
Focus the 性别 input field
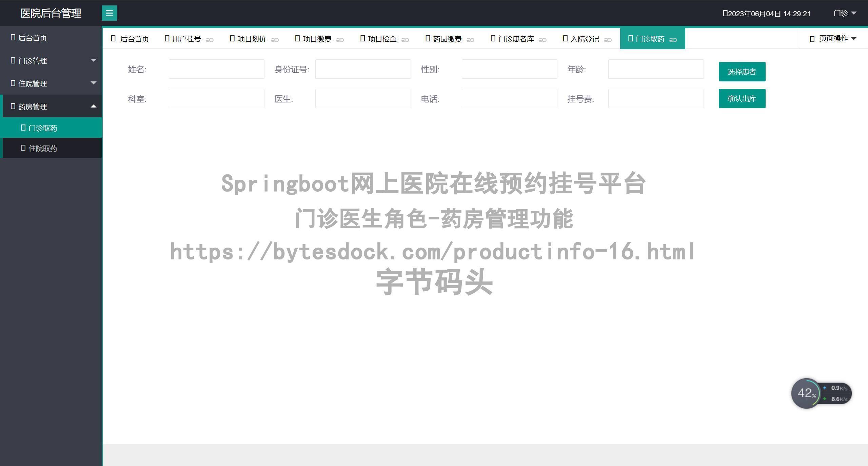510,69
